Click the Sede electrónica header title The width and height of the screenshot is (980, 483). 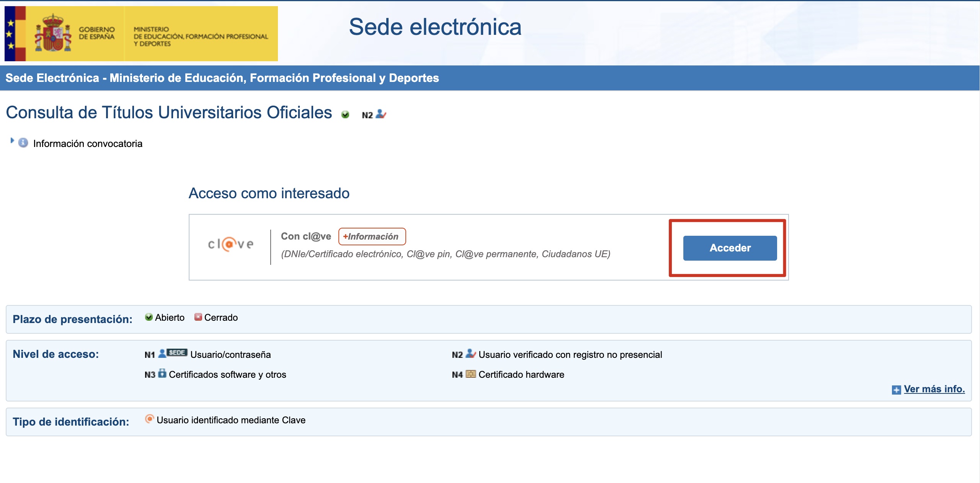(x=435, y=27)
